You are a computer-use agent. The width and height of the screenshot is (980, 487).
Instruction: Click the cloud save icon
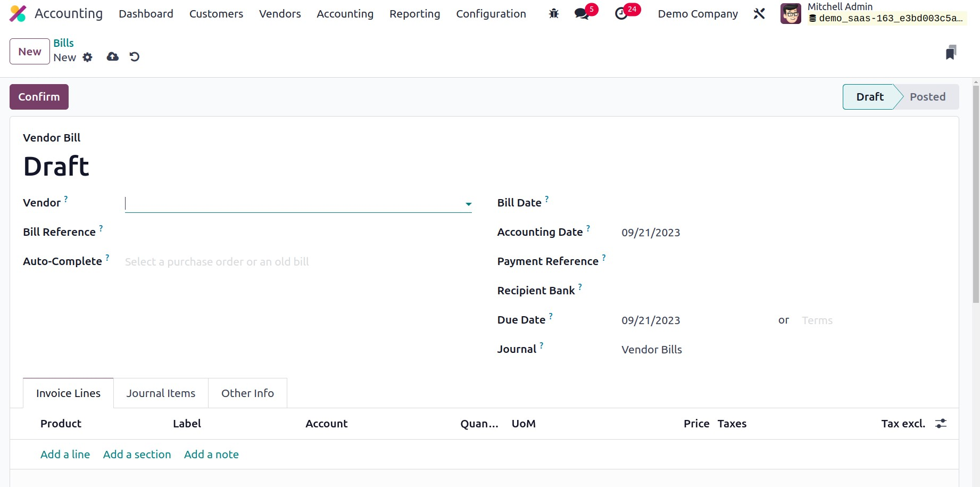(x=112, y=57)
